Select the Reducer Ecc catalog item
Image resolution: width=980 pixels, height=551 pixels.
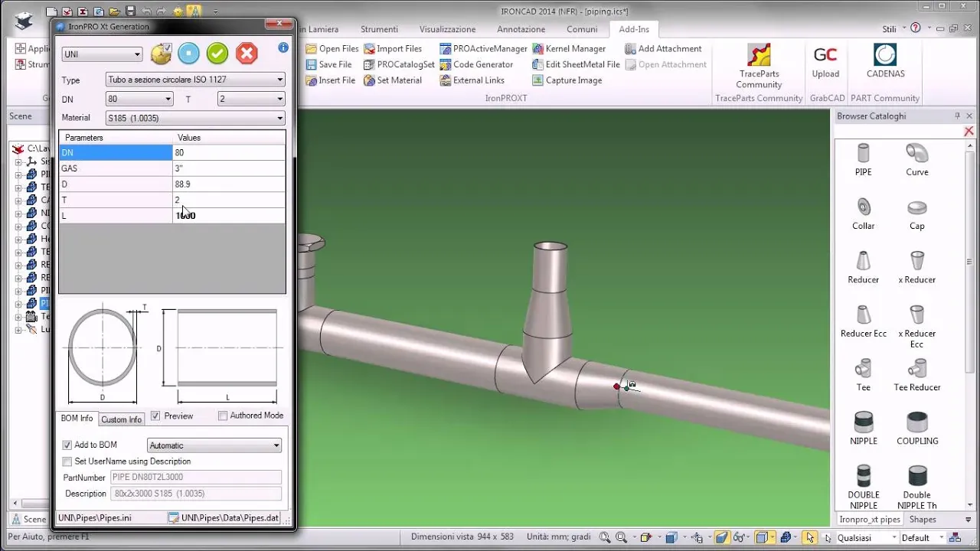coord(863,321)
